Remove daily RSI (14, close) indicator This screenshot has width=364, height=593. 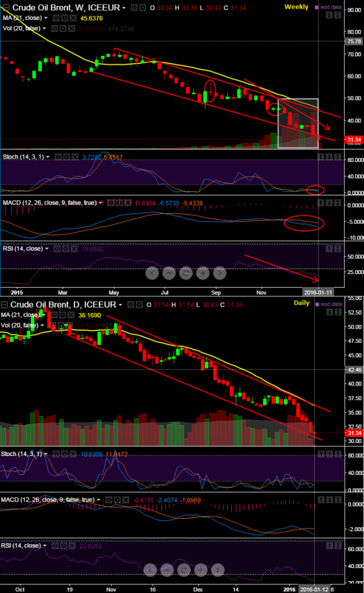pyautogui.click(x=72, y=546)
